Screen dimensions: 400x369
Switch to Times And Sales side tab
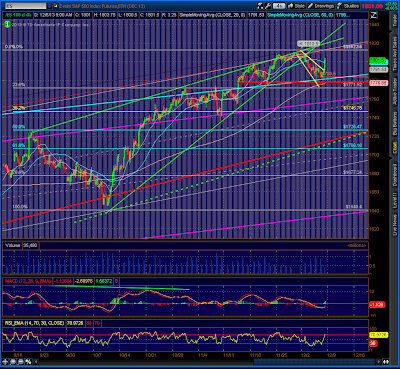[x=395, y=53]
